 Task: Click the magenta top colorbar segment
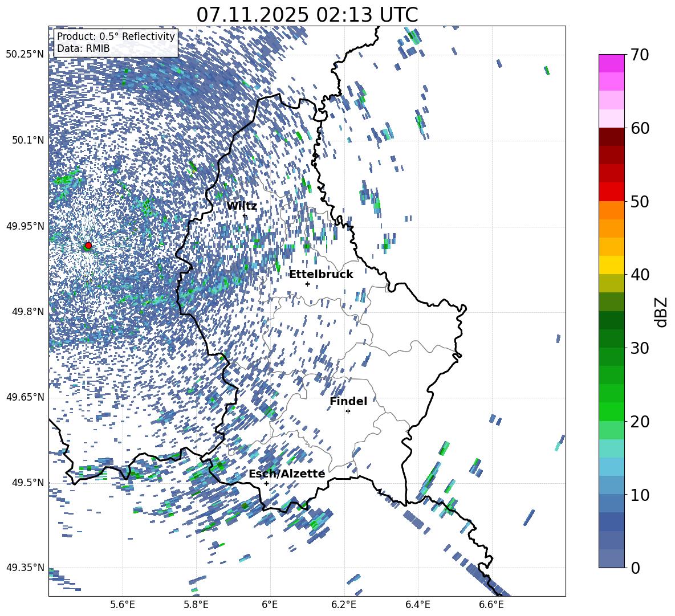pyautogui.click(x=611, y=63)
